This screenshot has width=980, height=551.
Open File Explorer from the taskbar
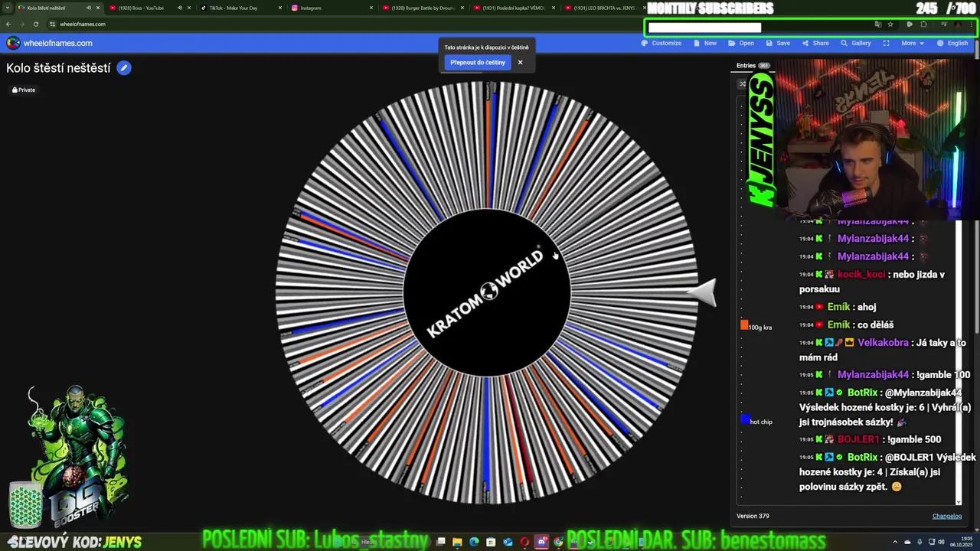[x=457, y=542]
